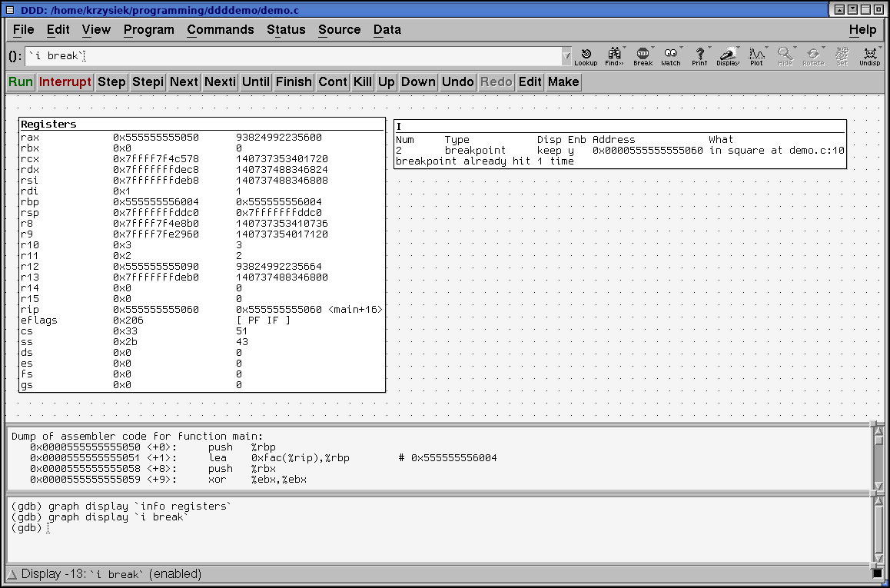Open the Edit menu

58,29
